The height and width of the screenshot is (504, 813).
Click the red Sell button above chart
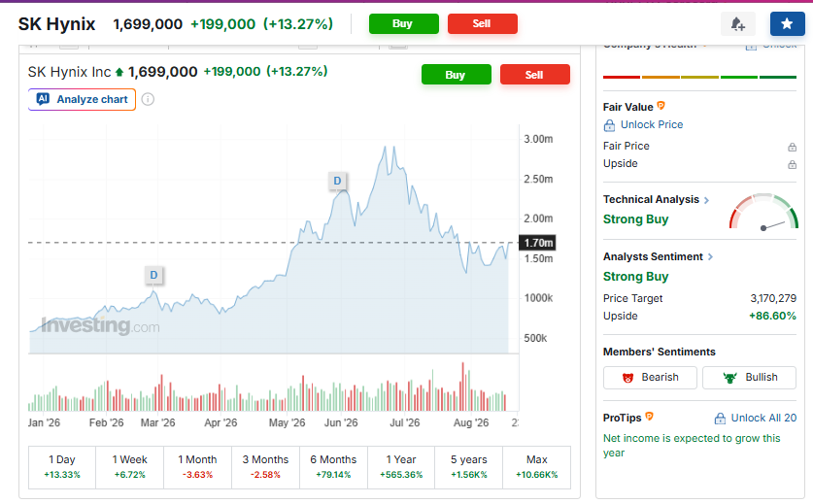coord(534,75)
